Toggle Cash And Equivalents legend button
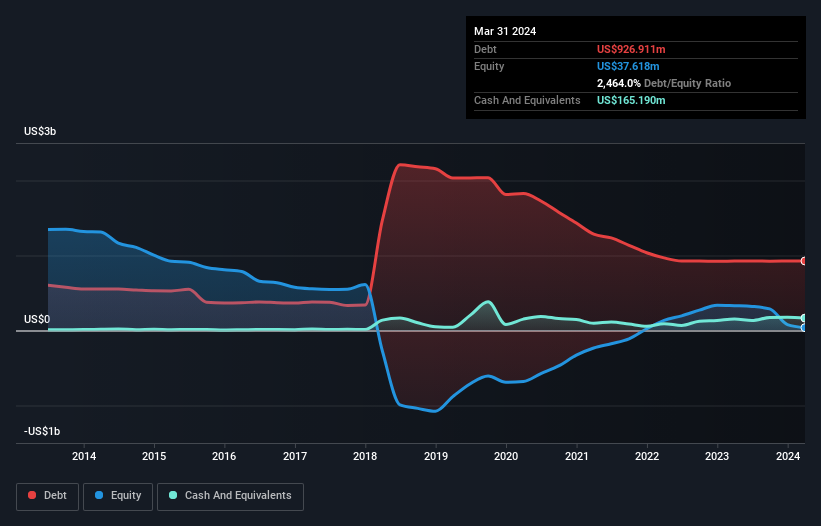821x526 pixels. (230, 496)
